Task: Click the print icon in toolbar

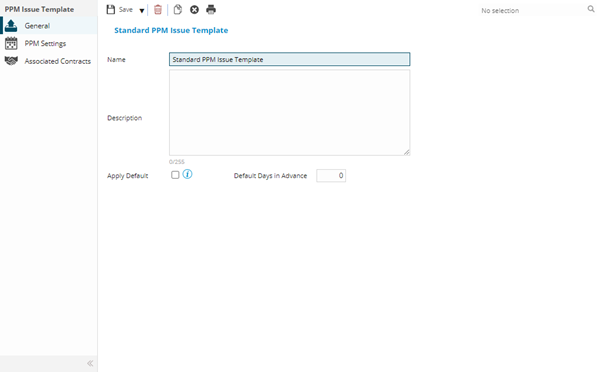Action: click(x=211, y=10)
